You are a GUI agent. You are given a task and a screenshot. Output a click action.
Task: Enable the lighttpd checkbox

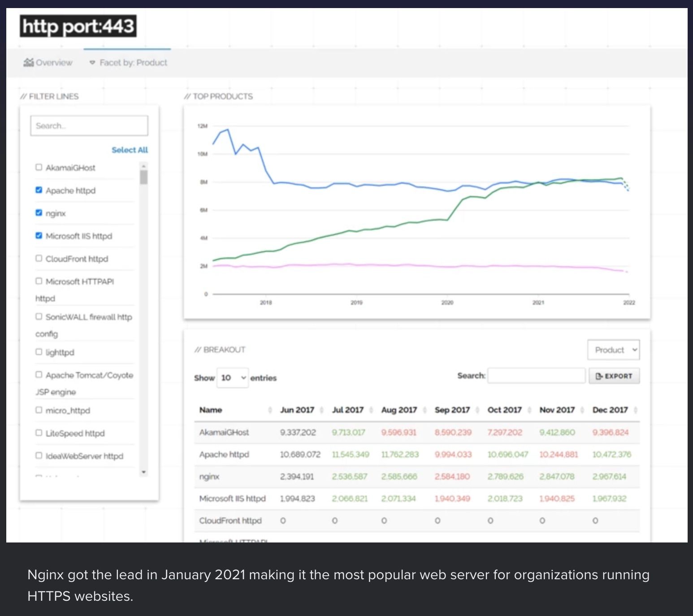[x=39, y=352]
